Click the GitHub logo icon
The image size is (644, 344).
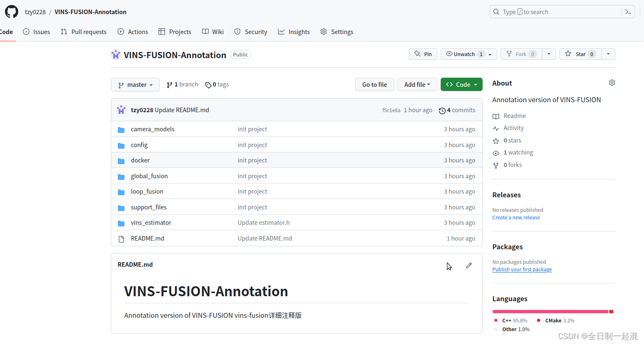(12, 12)
